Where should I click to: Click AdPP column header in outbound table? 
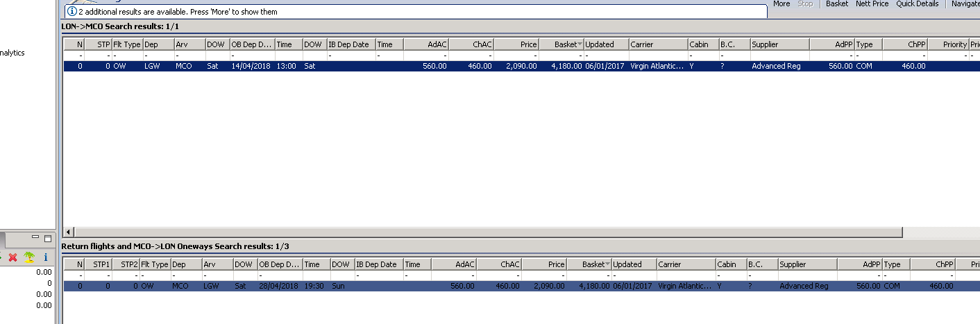pos(831,44)
